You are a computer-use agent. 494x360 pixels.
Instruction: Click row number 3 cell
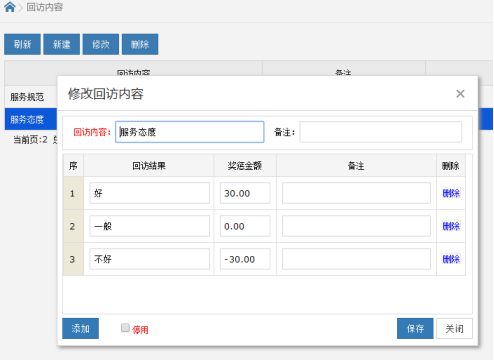(73, 259)
